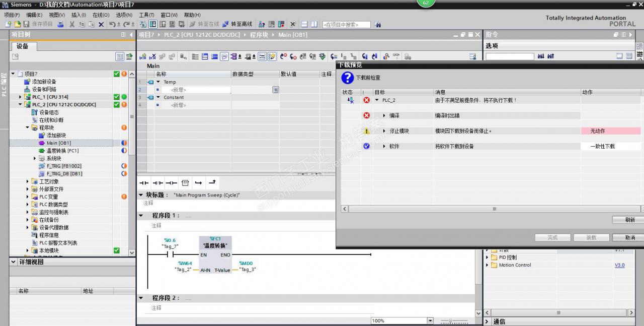
Task: Expand PLC_1 [CPU 314] in project tree
Action: coord(21,97)
